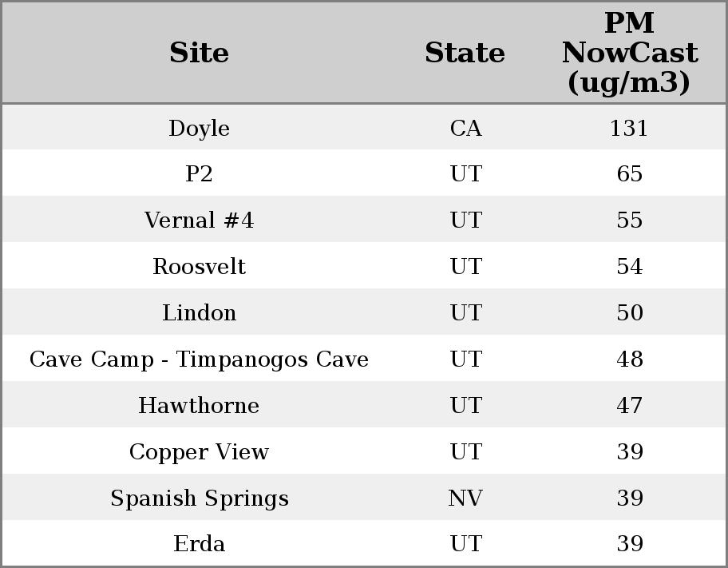Select the 50 reading for Lindon
This screenshot has width=728, height=568.
click(x=629, y=313)
